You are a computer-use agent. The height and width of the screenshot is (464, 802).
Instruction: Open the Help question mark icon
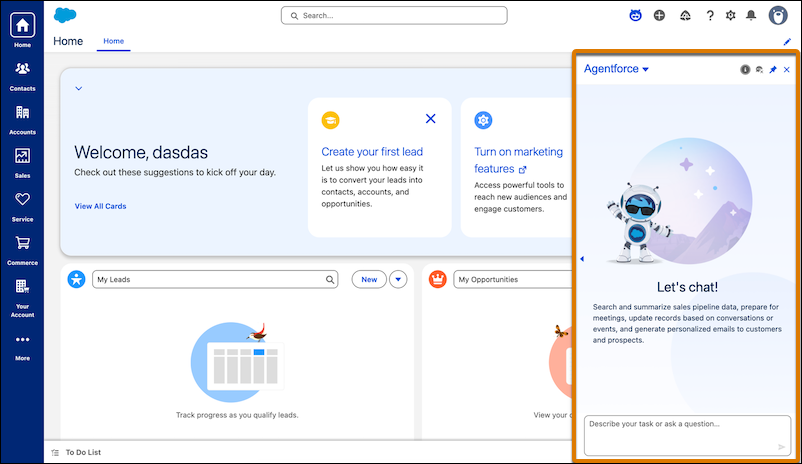710,16
